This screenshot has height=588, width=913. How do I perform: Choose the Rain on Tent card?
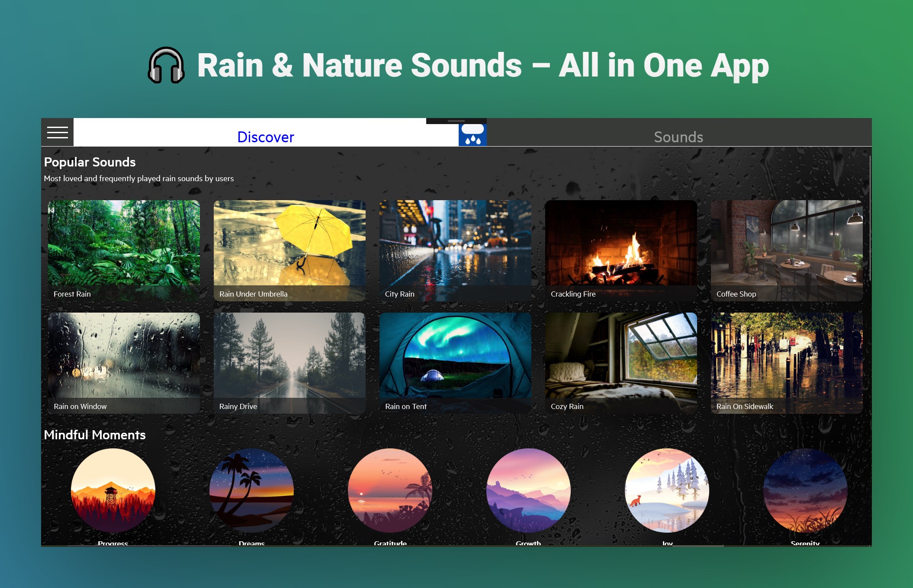pyautogui.click(x=455, y=363)
